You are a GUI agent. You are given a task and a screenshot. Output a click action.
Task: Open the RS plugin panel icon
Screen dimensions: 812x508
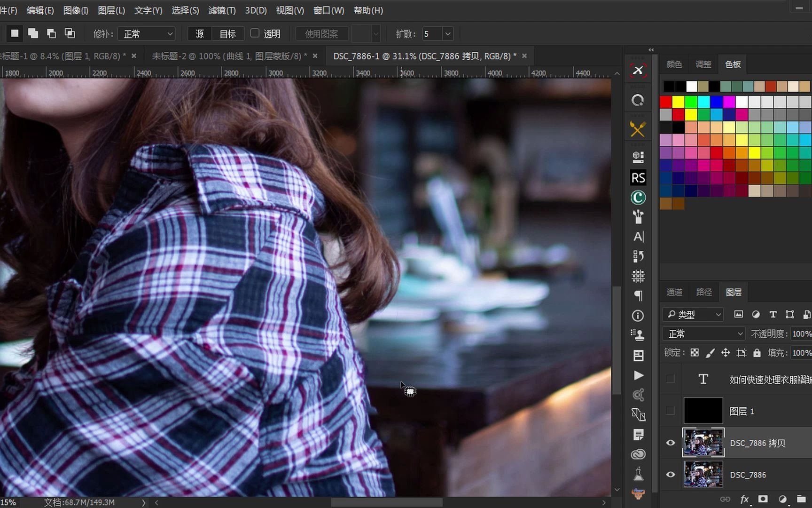pyautogui.click(x=638, y=178)
